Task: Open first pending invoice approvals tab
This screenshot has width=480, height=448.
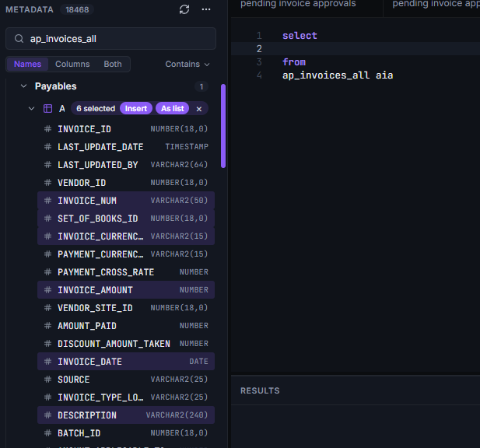Action: [x=298, y=4]
